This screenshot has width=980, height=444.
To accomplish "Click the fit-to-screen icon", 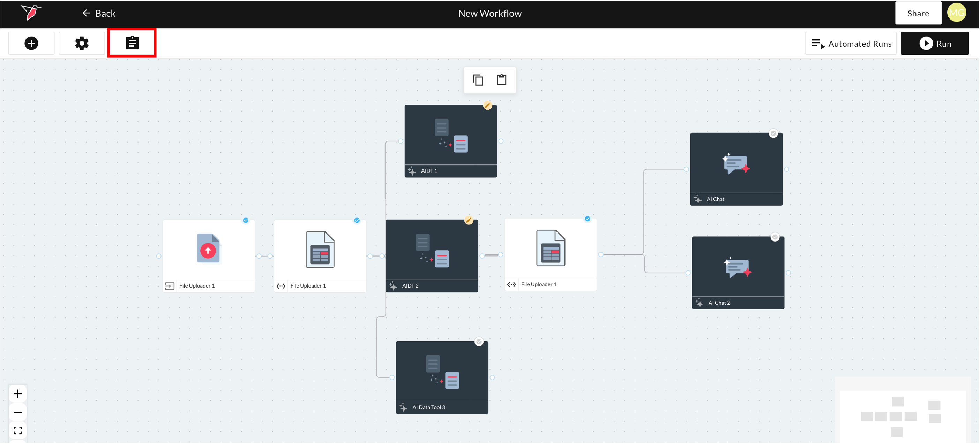I will click(17, 430).
